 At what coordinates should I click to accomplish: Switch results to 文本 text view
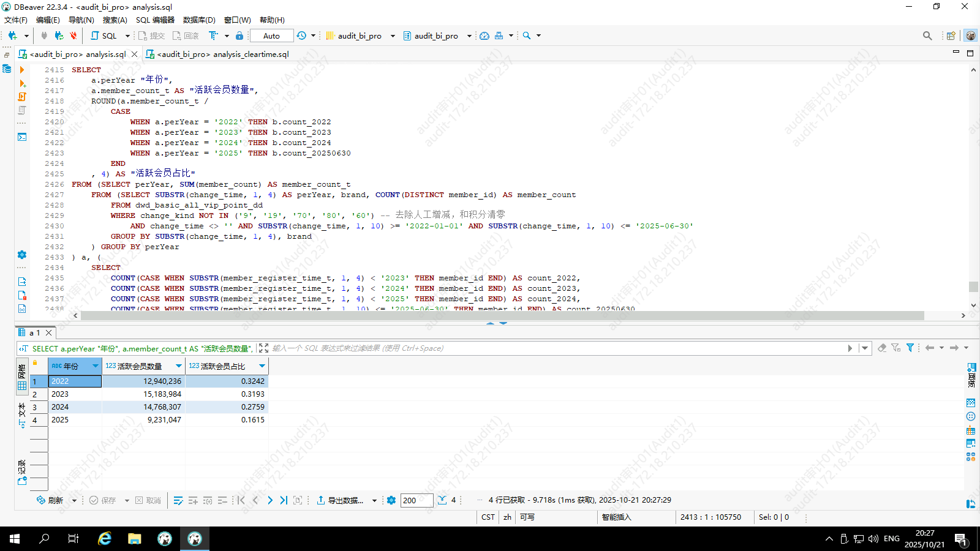[22, 415]
